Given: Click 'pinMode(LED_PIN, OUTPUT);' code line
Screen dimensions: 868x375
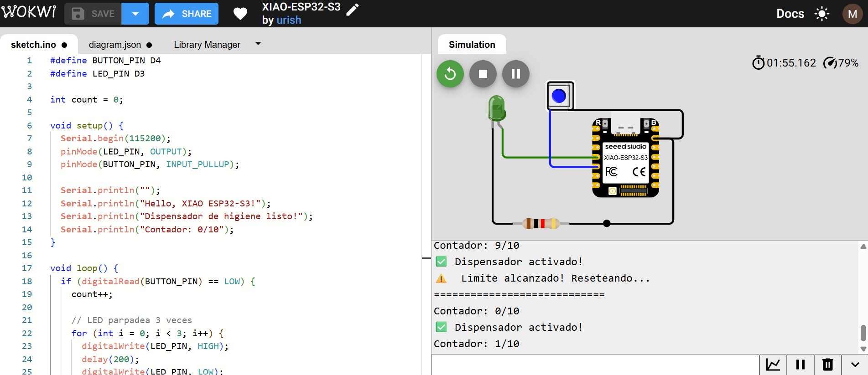Looking at the screenshot, I should tap(126, 152).
